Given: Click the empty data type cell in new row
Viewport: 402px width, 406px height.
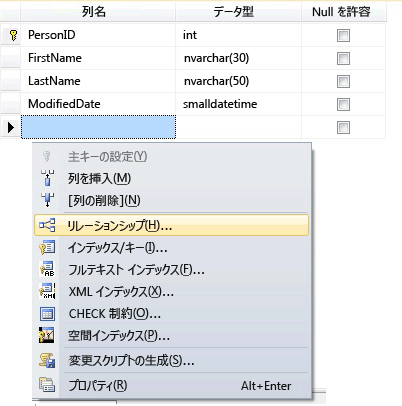Looking at the screenshot, I should point(238,127).
